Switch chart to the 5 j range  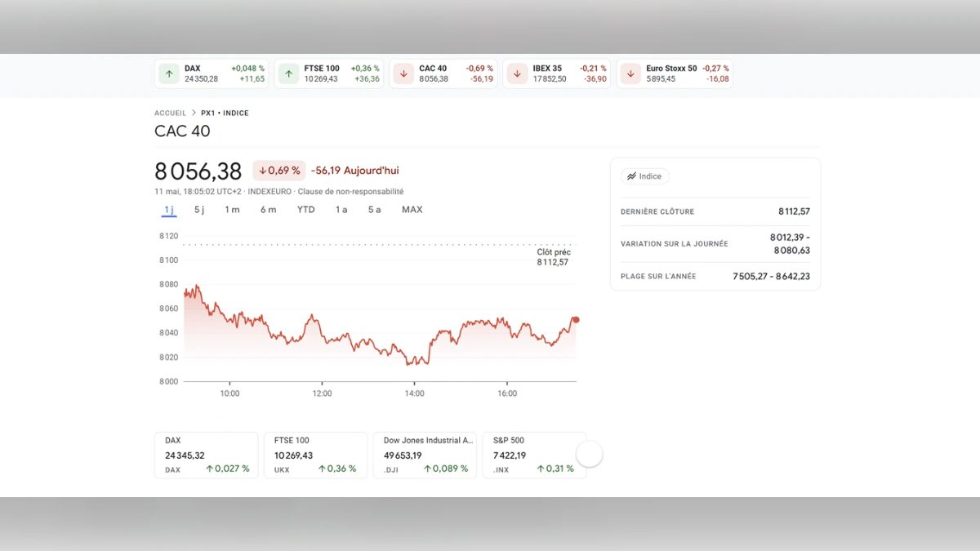[x=199, y=210]
